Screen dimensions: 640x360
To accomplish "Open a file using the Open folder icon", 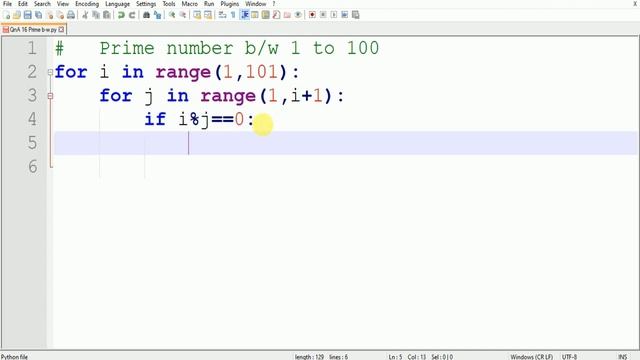I will click(x=17, y=15).
